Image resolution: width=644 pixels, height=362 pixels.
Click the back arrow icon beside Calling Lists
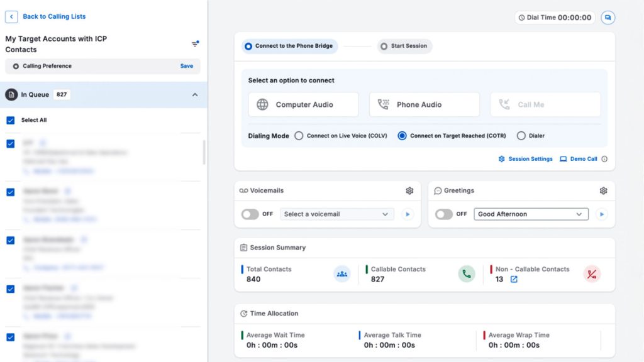tap(11, 17)
